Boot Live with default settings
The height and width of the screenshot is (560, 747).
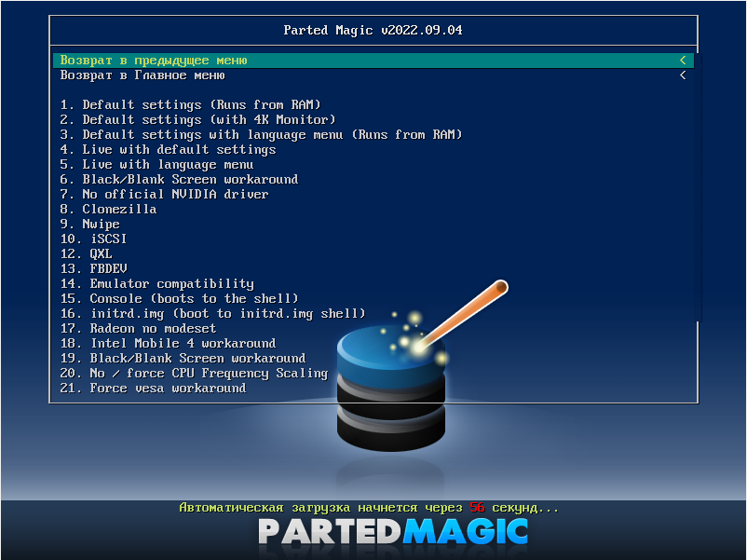point(168,150)
